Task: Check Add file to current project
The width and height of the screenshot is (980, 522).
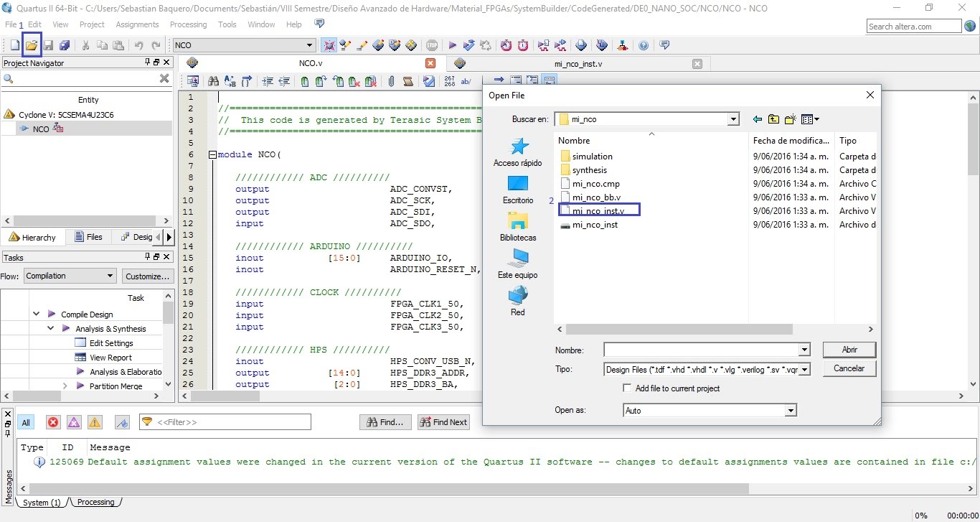Action: click(x=628, y=388)
